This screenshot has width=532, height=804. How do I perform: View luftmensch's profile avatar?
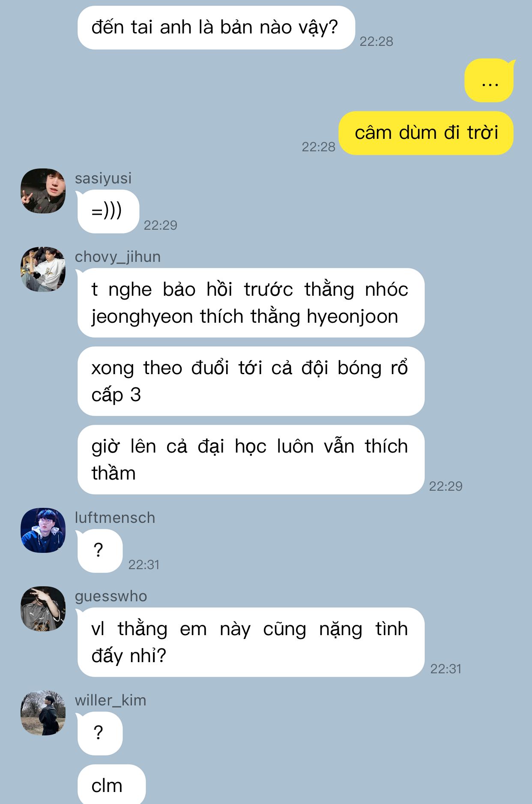tap(43, 530)
